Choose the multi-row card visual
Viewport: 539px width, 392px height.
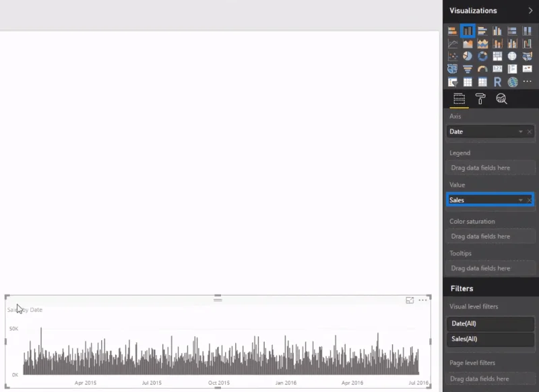click(x=512, y=69)
